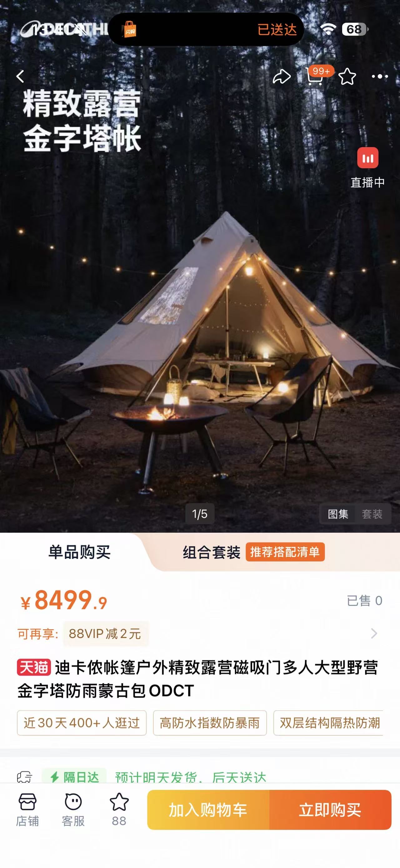The width and height of the screenshot is (400, 868).
Task: Select the 单品购买 tab
Action: click(x=80, y=552)
